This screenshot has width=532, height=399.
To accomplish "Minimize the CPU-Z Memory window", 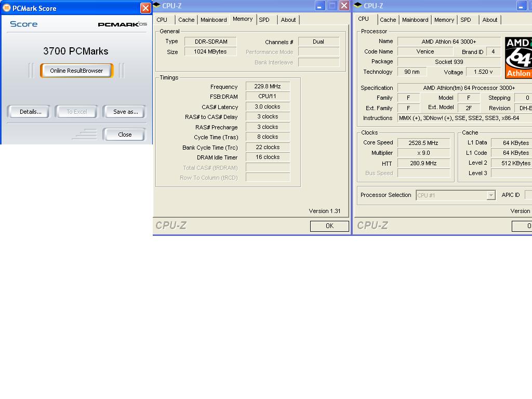I will (320, 6).
